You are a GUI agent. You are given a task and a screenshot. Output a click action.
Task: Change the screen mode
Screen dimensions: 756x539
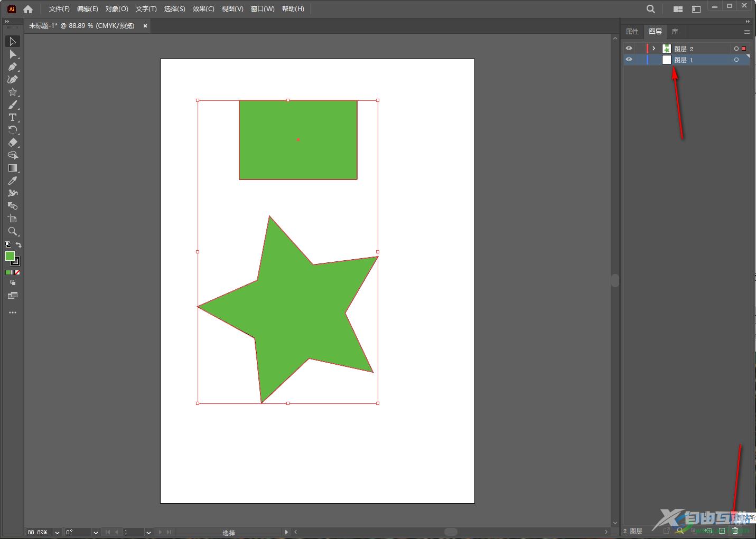[x=13, y=296]
